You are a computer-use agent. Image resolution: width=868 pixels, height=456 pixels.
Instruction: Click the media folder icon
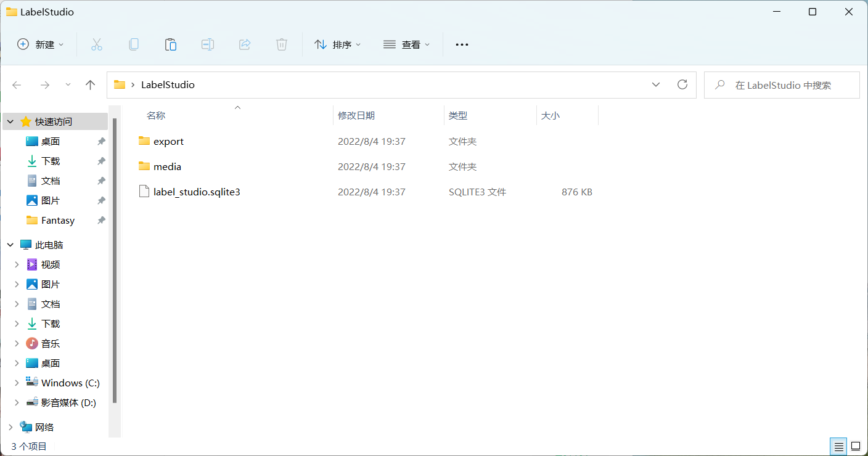click(144, 166)
